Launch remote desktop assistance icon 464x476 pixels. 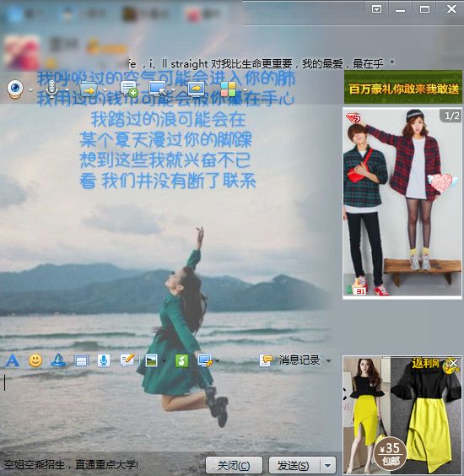158,89
